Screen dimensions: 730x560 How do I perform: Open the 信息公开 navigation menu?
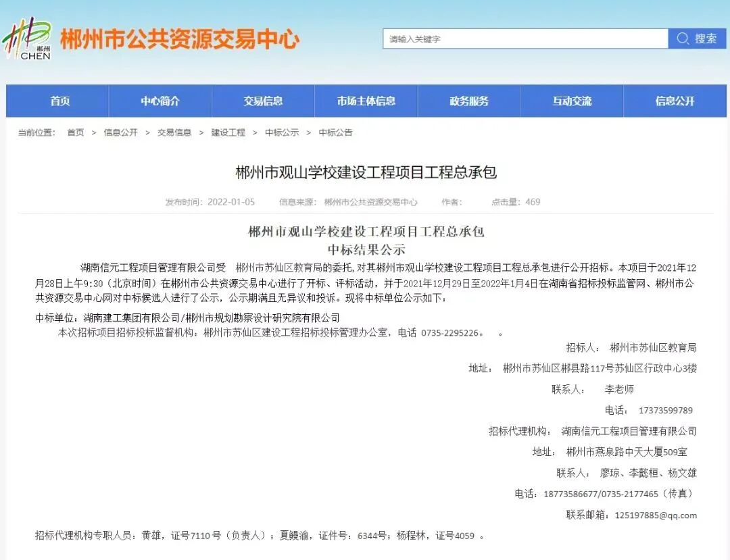coord(674,101)
